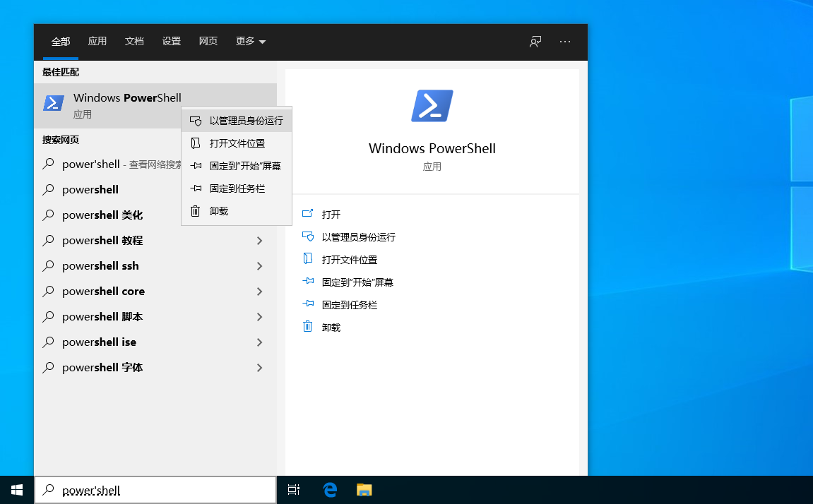Click the Windows PowerShell logo in preview pane
813x504 pixels.
(x=432, y=105)
